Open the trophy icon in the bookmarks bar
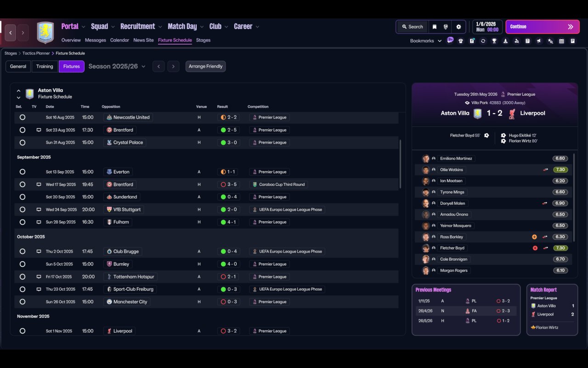This screenshot has height=368, width=588. click(494, 41)
